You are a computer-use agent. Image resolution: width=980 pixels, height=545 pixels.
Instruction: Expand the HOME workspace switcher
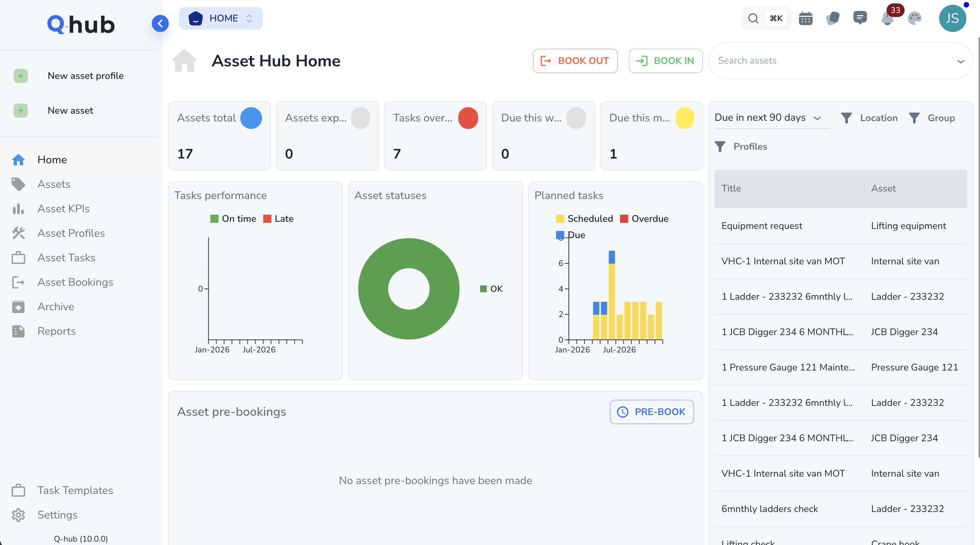220,18
